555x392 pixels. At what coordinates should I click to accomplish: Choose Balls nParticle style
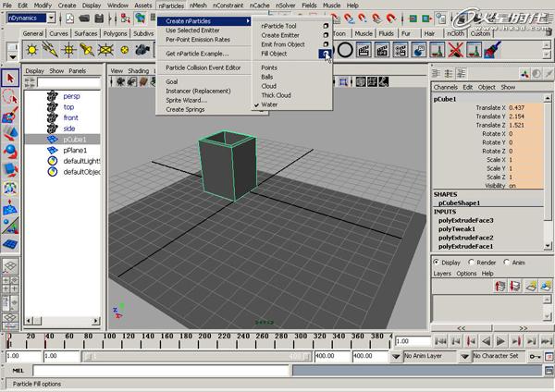(267, 77)
